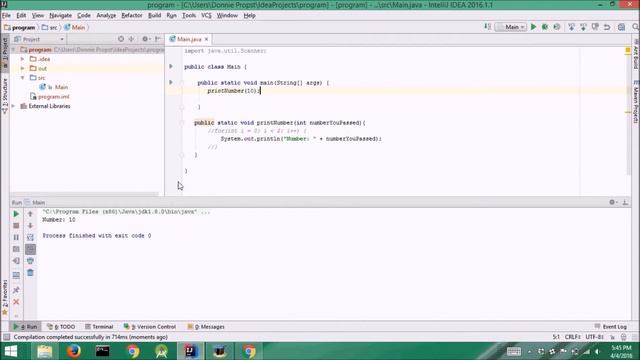Open the VCS menu
This screenshot has height=360, width=640.
(x=206, y=16)
